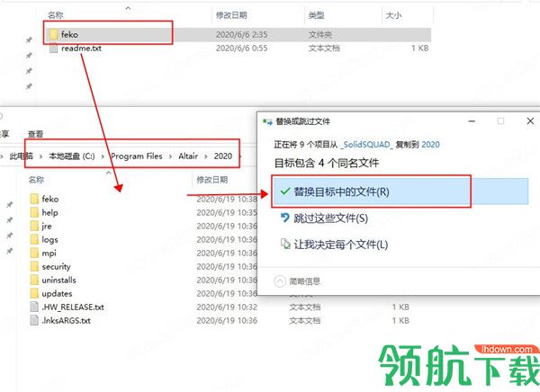Image resolution: width=540 pixels, height=392 pixels.
Task: Click 2020 breadcrumb segment
Action: pyautogui.click(x=223, y=156)
